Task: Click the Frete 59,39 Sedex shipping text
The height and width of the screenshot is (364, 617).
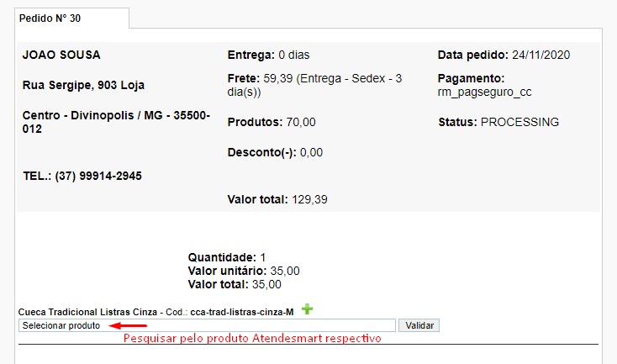Action: [x=314, y=85]
